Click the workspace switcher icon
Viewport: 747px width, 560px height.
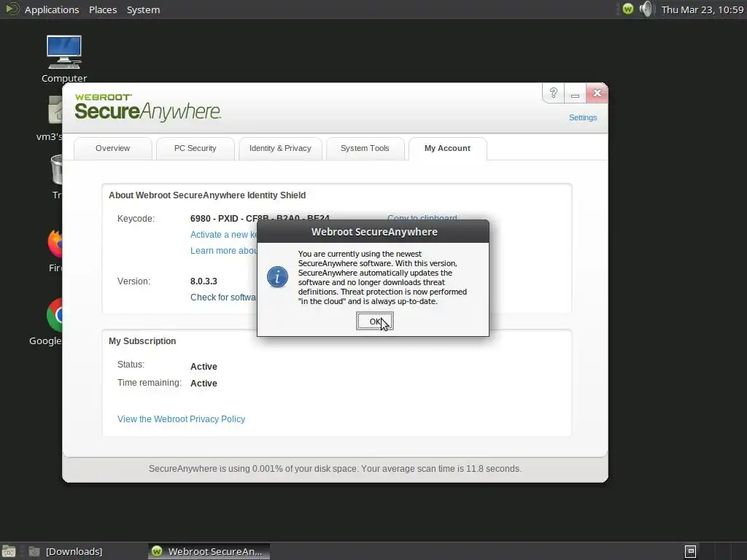690,551
